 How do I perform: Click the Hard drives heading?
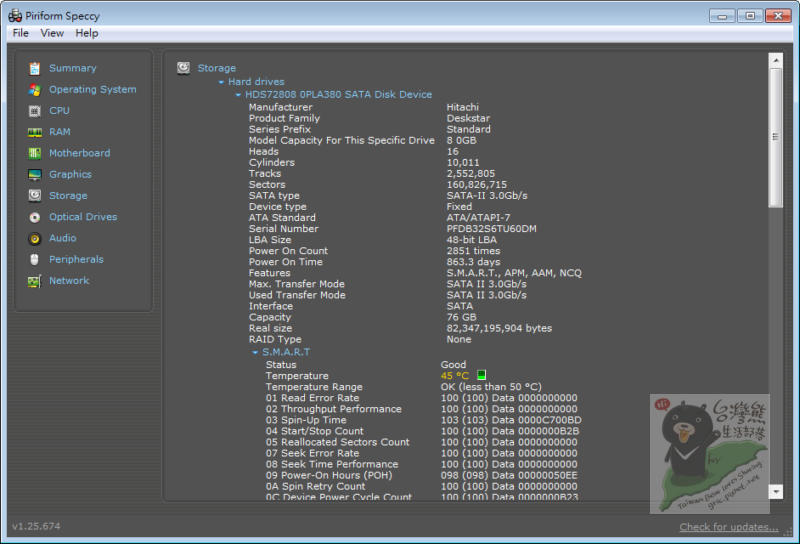(256, 82)
